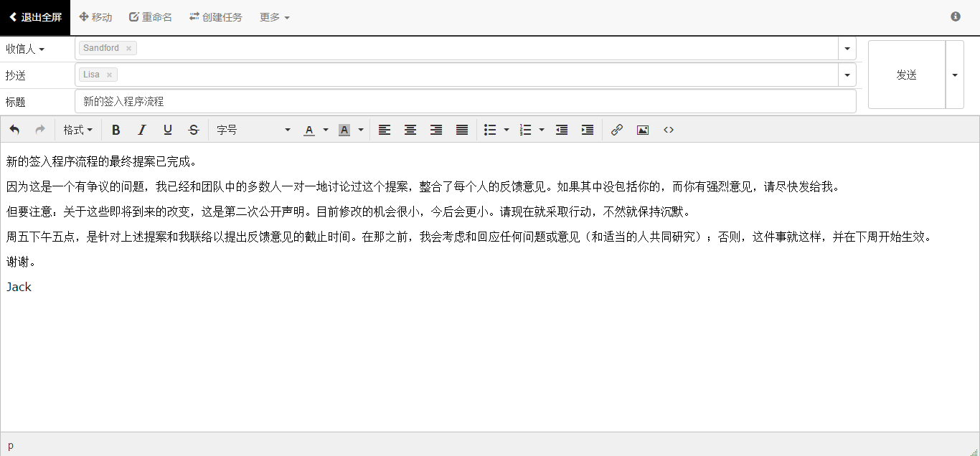Center align the text
The height and width of the screenshot is (456, 980).
[410, 130]
